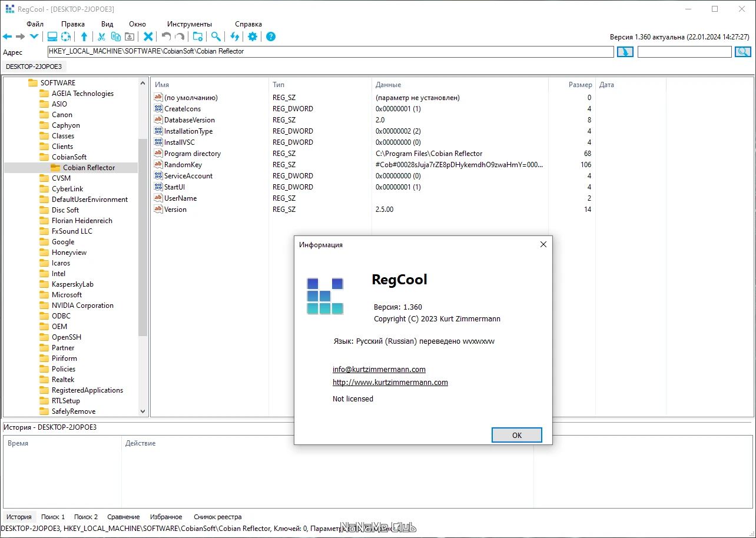Click the circular network registry connect icon
Viewport: 756px width, 538px height.
66,36
